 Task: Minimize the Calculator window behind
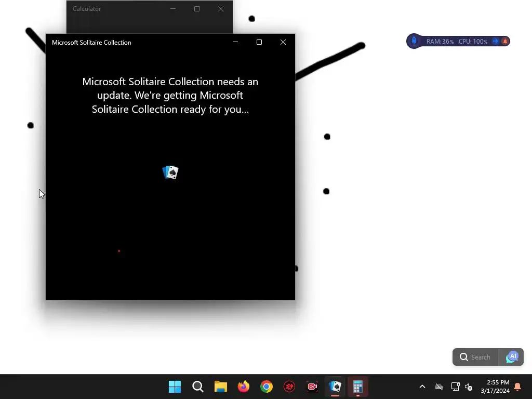coord(173,9)
